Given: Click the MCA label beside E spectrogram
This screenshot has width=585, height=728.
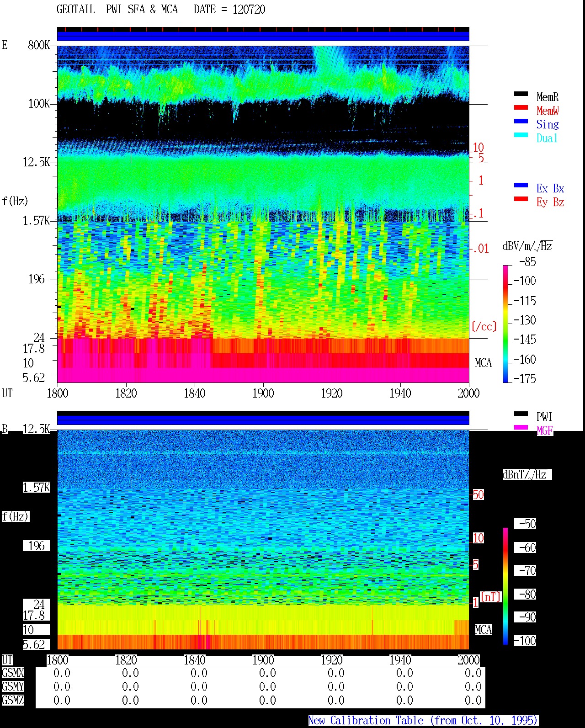Looking at the screenshot, I should coord(483,363).
